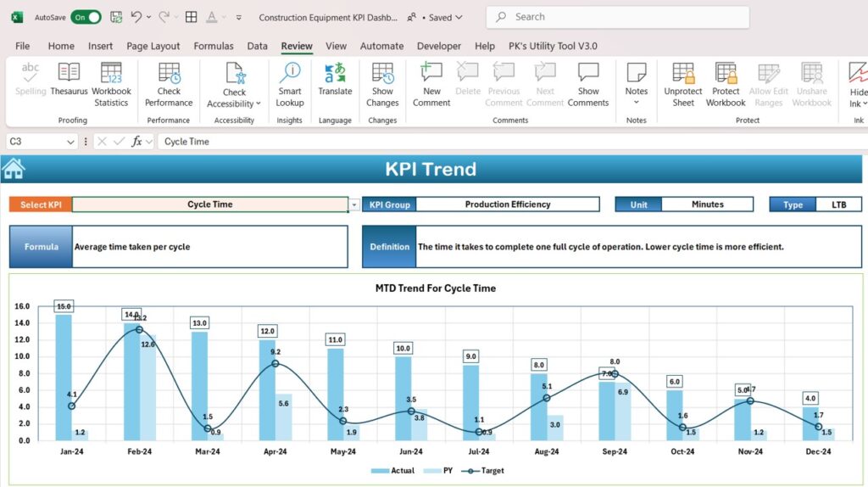Image resolution: width=868 pixels, height=487 pixels.
Task: Click the Excel app icon
Action: click(17, 17)
